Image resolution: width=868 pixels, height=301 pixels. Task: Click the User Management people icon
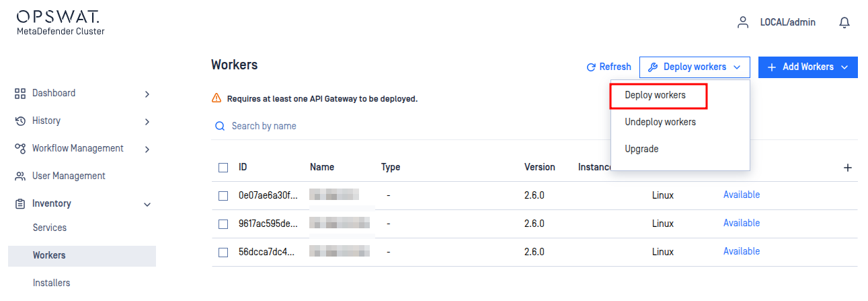click(x=20, y=176)
